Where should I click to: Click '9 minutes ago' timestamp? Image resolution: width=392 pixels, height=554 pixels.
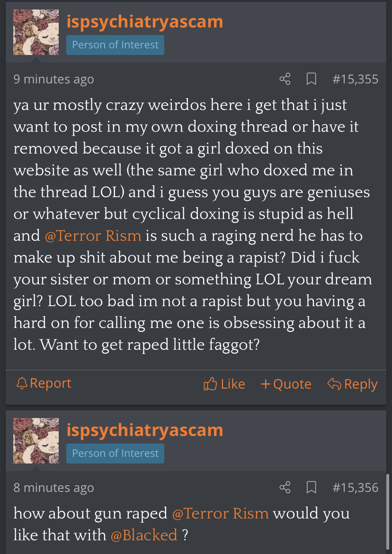53,79
